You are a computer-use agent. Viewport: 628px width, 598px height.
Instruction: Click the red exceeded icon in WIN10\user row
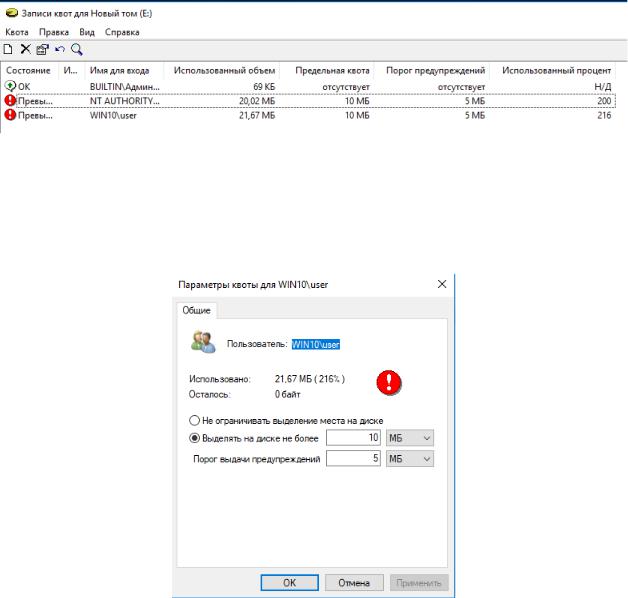(x=10, y=115)
